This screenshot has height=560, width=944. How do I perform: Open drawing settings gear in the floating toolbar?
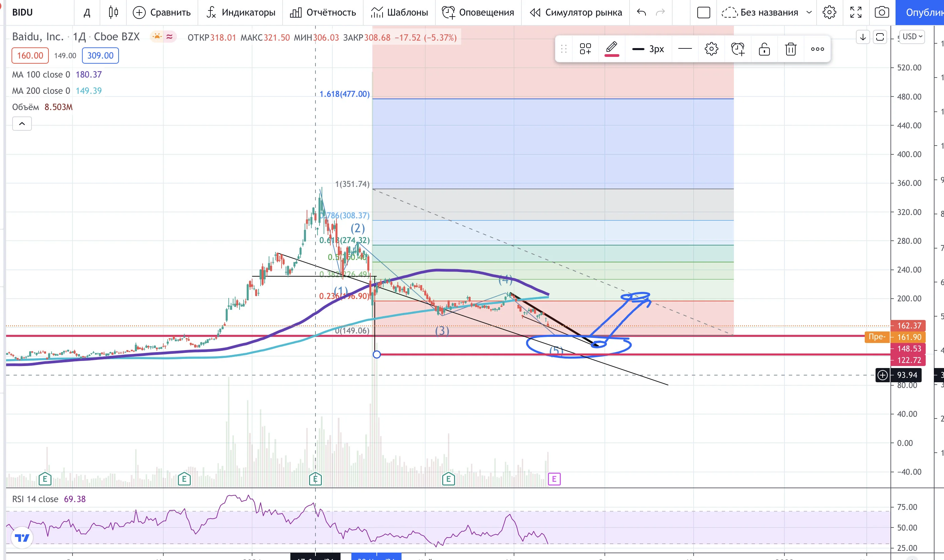pyautogui.click(x=712, y=49)
